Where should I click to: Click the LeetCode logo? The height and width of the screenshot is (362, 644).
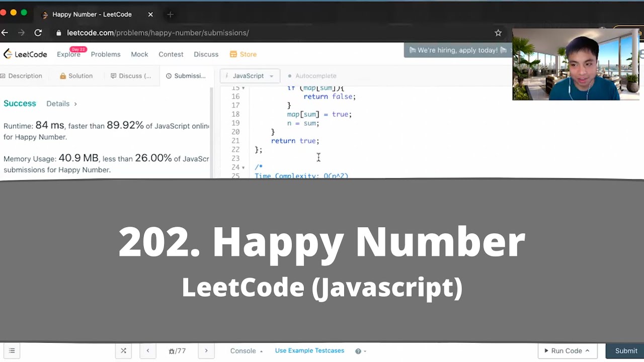click(x=25, y=54)
